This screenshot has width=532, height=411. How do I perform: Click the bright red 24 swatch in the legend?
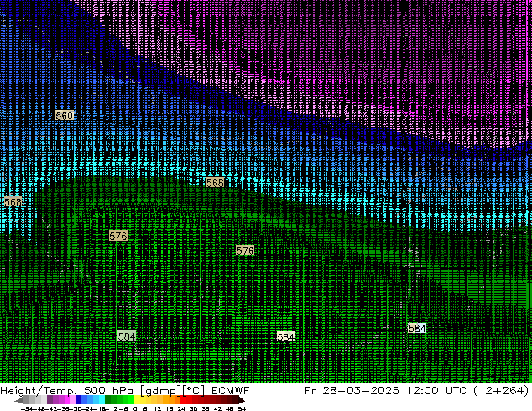coord(183,400)
